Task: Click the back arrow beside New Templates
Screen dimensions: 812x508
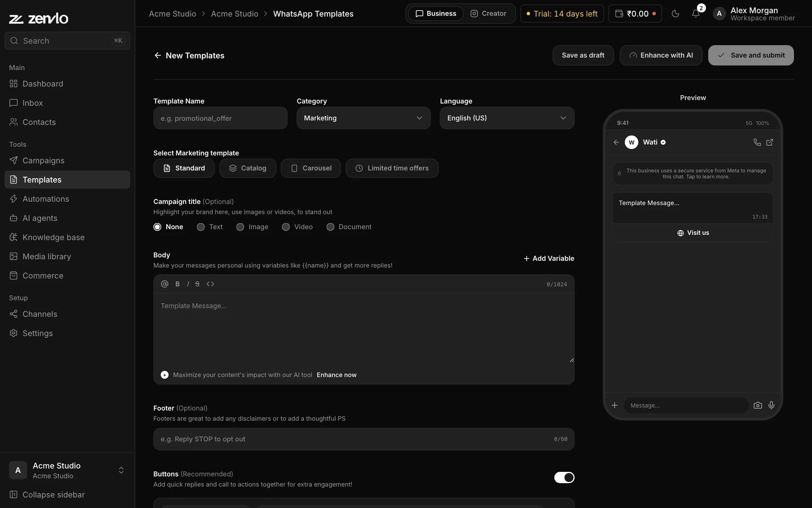Action: (x=158, y=55)
